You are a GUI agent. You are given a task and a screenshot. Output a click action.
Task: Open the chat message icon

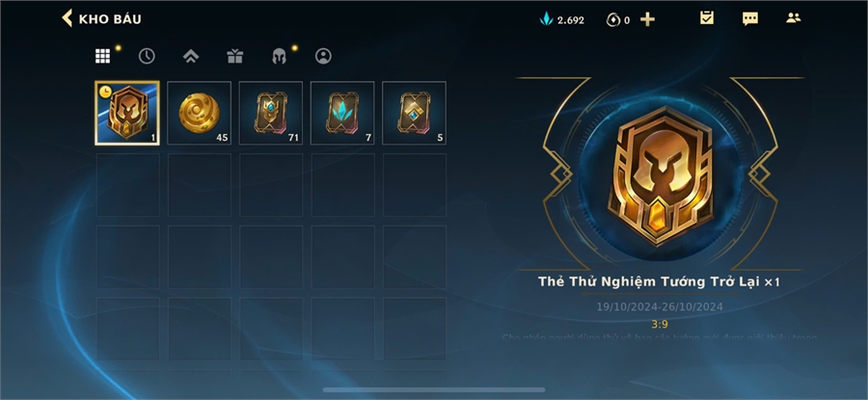point(750,19)
